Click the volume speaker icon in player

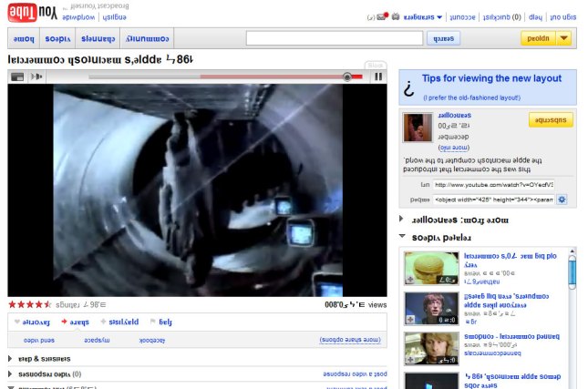click(36, 77)
